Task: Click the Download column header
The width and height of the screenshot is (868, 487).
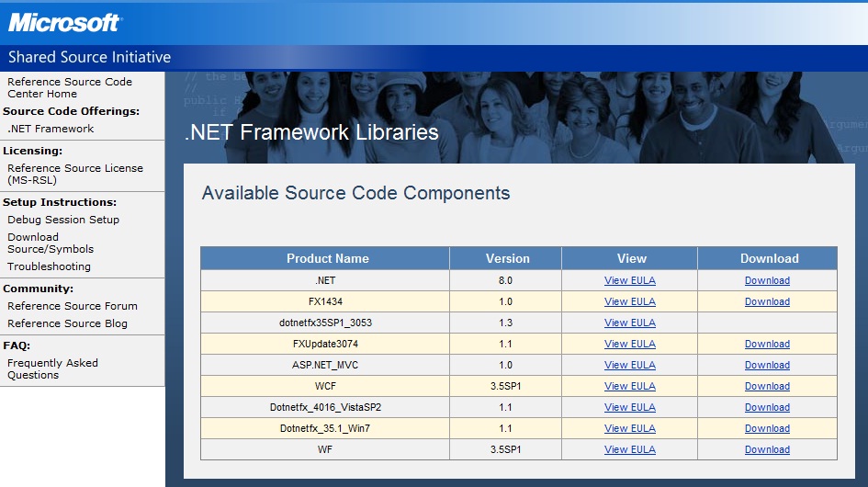Action: coord(769,259)
